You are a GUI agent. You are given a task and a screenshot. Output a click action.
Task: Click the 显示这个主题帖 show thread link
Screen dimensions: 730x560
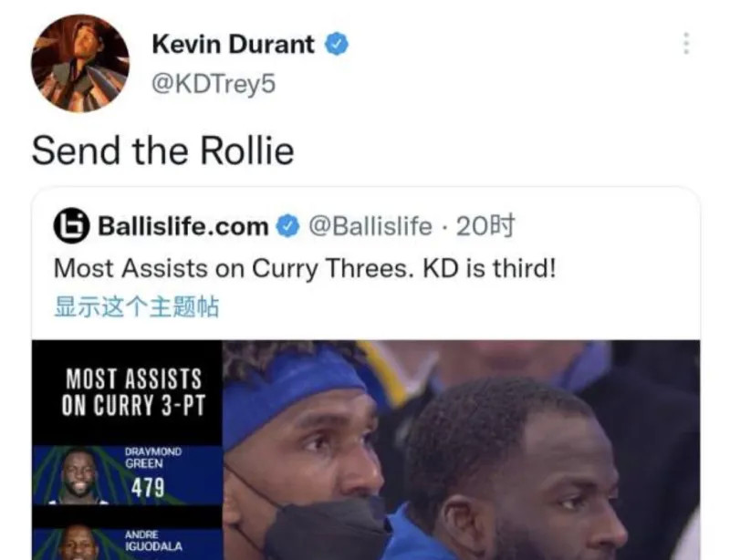coord(136,306)
